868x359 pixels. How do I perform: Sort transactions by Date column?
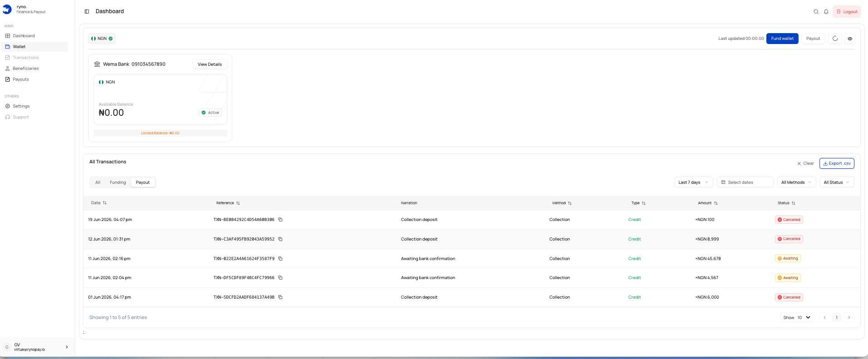coord(99,203)
